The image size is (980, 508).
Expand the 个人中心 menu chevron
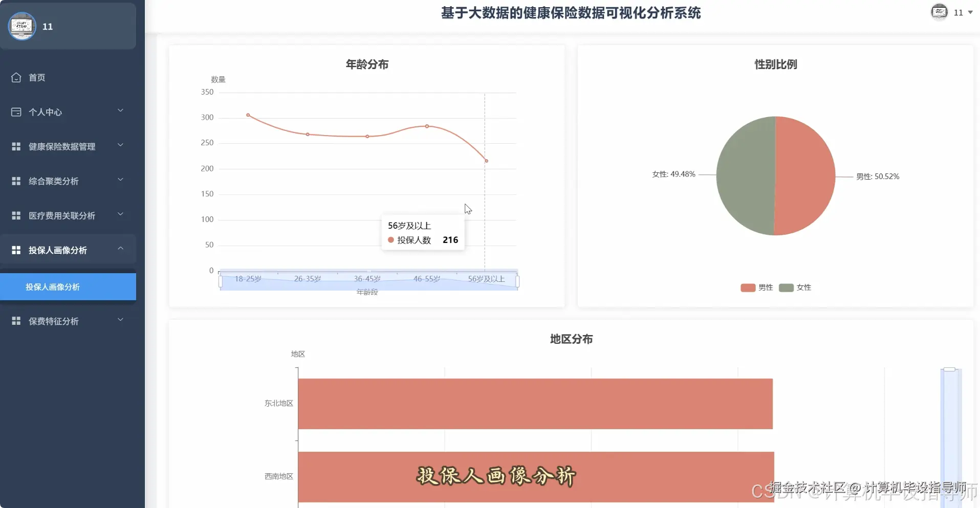[120, 111]
